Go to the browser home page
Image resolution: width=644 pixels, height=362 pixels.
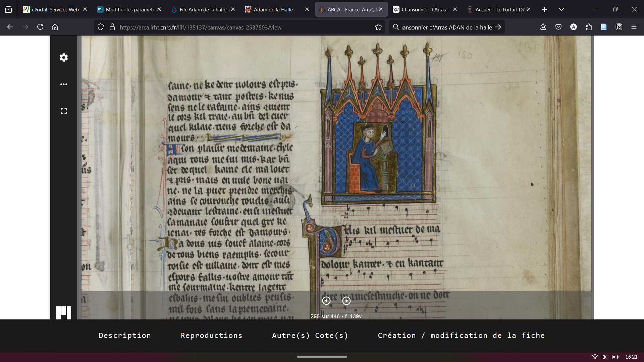(55, 27)
